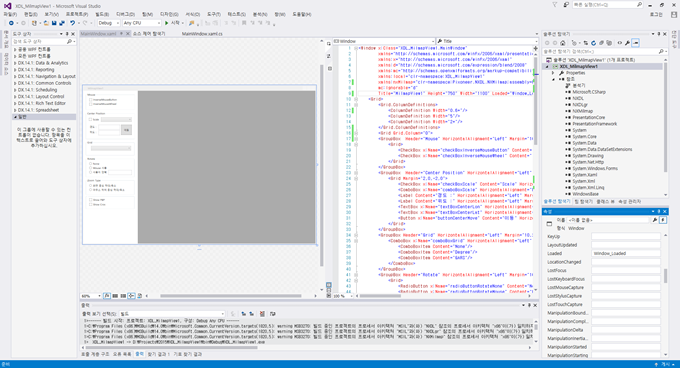Screen dimensions: 680x368
Task: Open the 도구(T) menu
Action: 213,14
